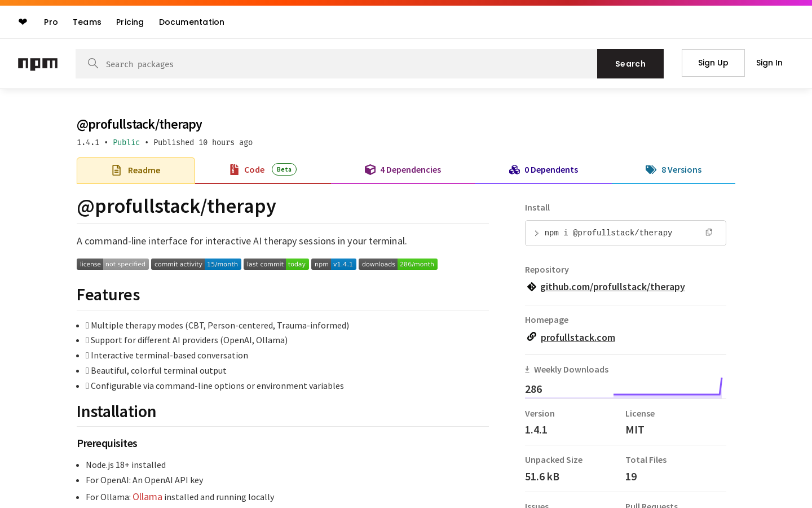Click the Readme file icon
This screenshot has height=508, width=812.
click(116, 170)
